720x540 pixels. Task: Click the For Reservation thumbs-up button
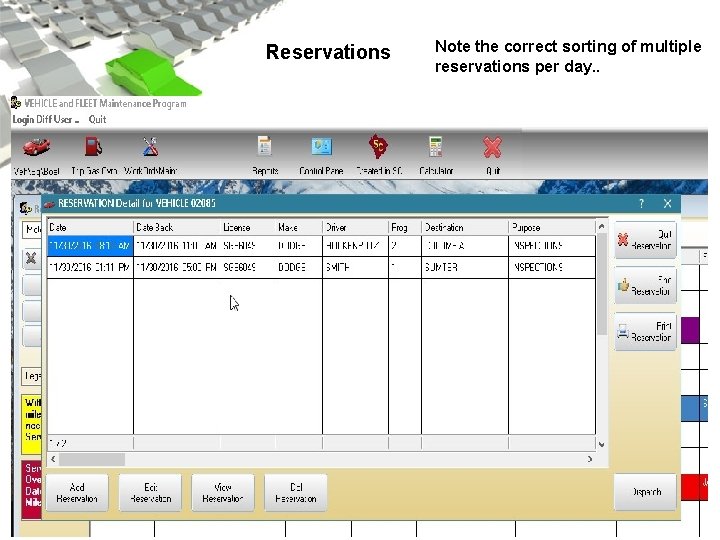[x=645, y=285]
